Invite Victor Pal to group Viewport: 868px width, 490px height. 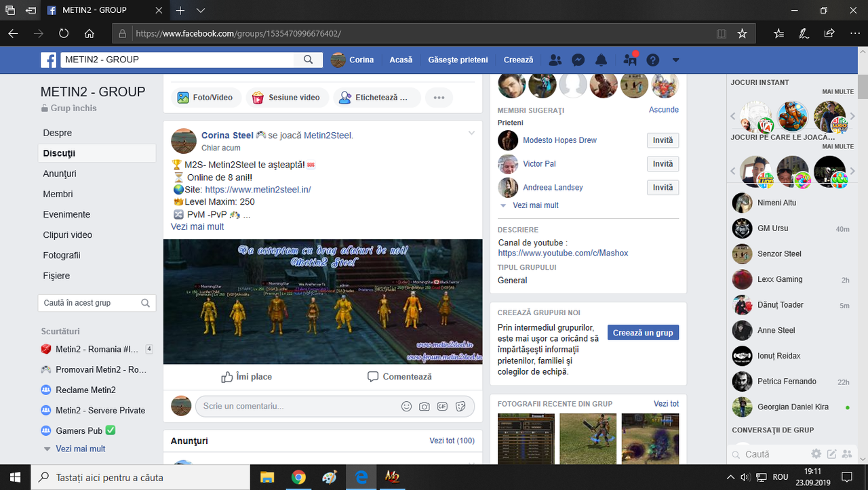[663, 164]
